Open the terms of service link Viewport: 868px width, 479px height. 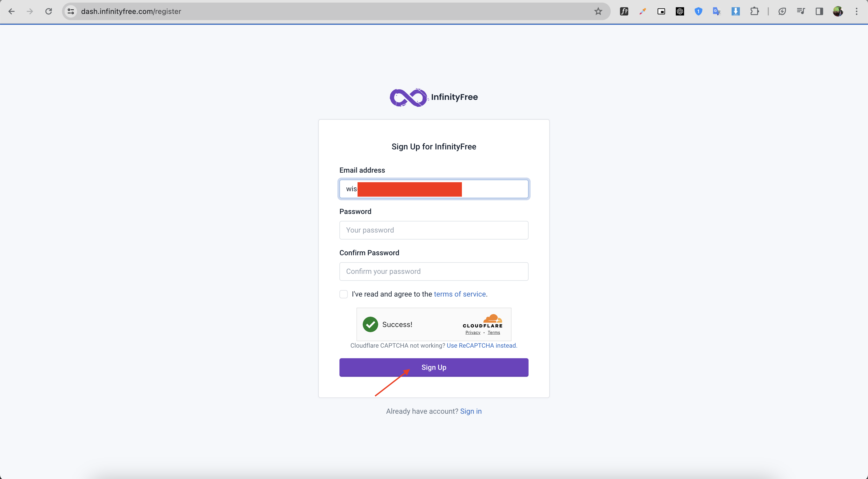460,294
